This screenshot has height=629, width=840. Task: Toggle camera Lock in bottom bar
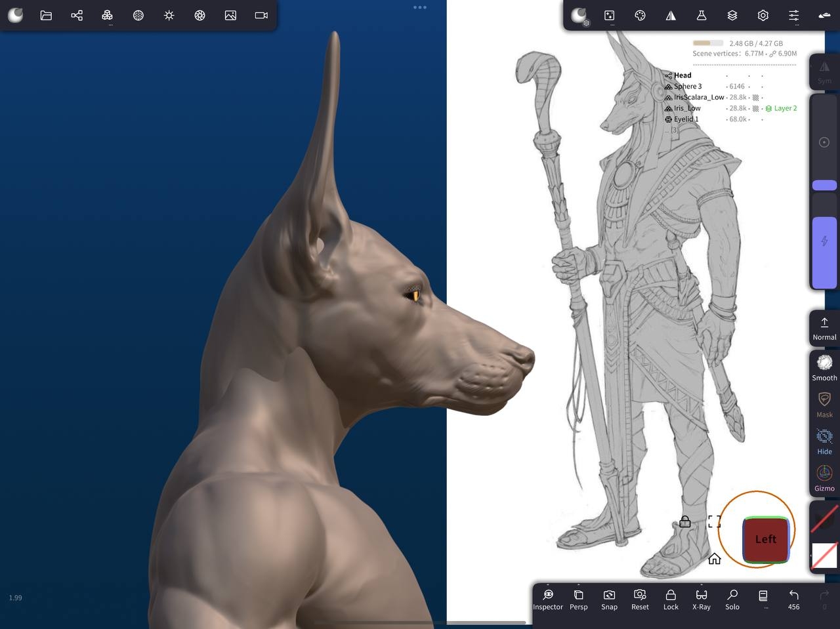click(671, 598)
